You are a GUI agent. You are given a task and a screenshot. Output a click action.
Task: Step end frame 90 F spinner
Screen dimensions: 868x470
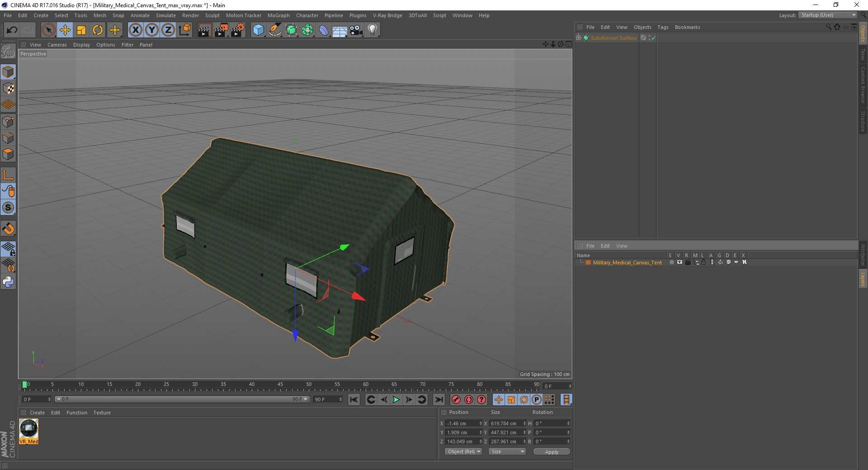[x=340, y=399]
